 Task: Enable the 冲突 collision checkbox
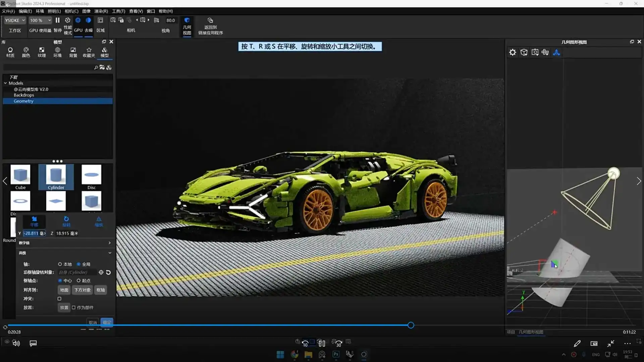[x=59, y=299]
